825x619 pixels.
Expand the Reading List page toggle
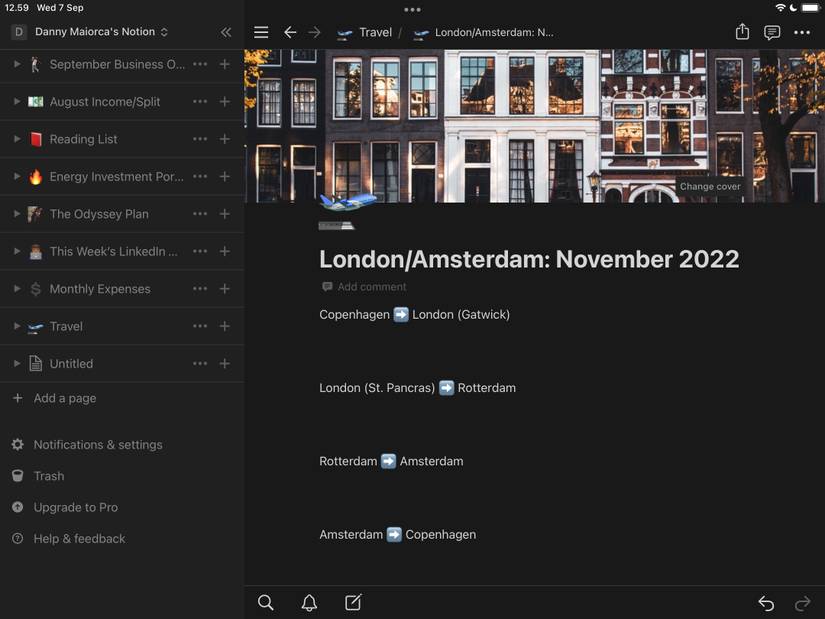pyautogui.click(x=17, y=139)
